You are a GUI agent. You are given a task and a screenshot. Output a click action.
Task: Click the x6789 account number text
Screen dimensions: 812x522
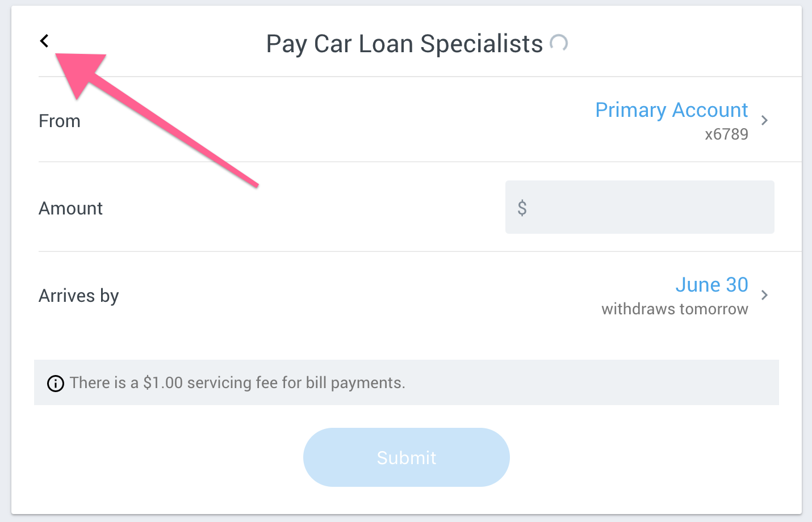click(x=726, y=134)
